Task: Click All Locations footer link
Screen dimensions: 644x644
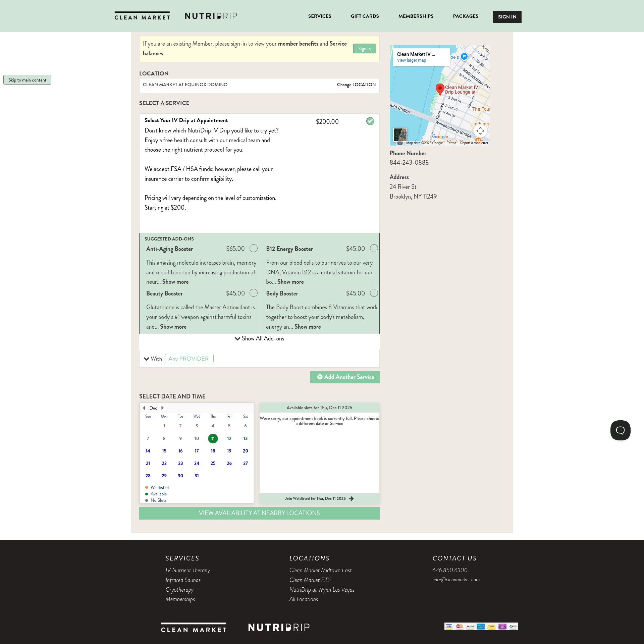Action: pos(304,599)
